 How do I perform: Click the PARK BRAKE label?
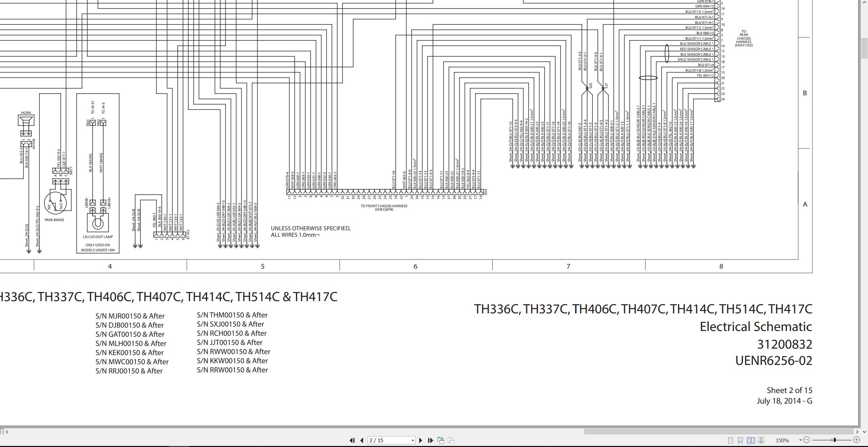54,220
